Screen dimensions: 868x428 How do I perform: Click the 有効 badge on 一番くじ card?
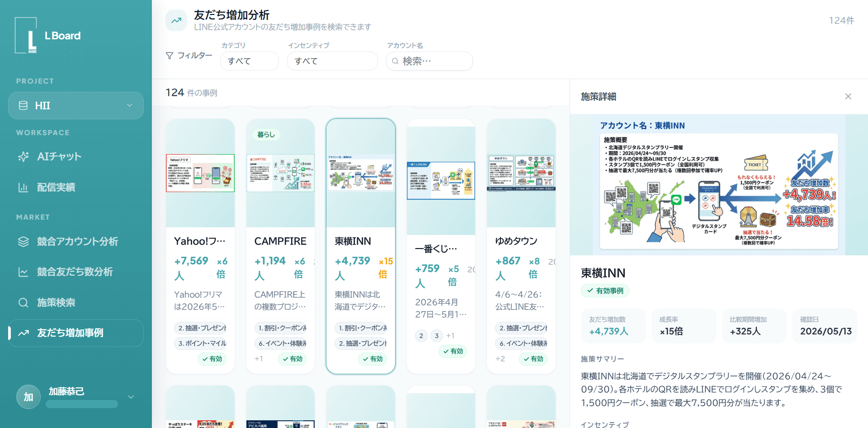(453, 351)
